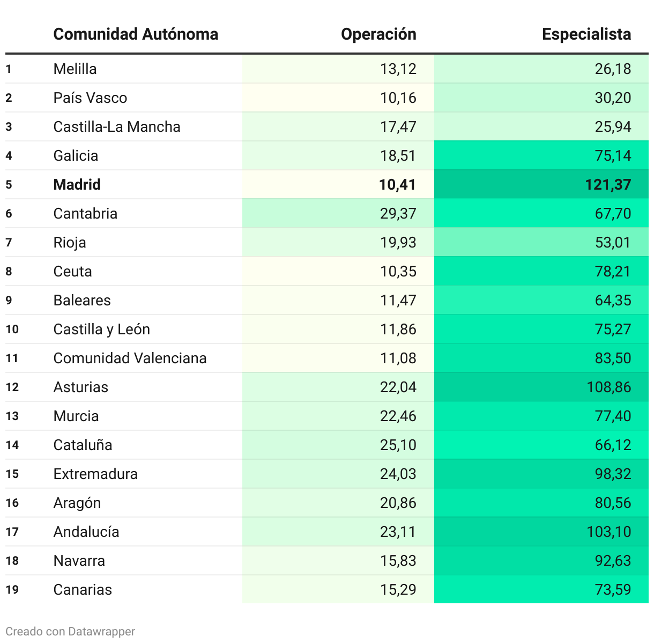654x644 pixels.
Task: Select the Castilla-La Mancha row name
Action: tap(117, 127)
